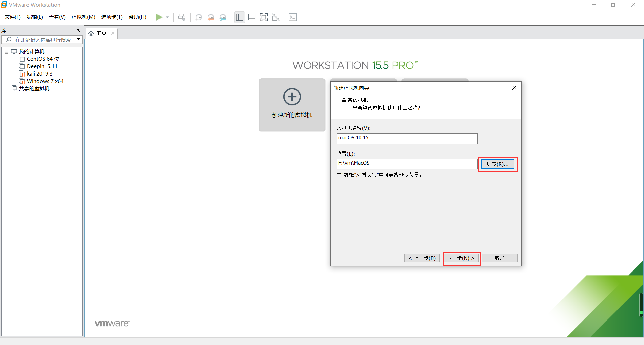Image resolution: width=644 pixels, height=345 pixels.
Task: Open the 帮助(H) menu
Action: 138,17
